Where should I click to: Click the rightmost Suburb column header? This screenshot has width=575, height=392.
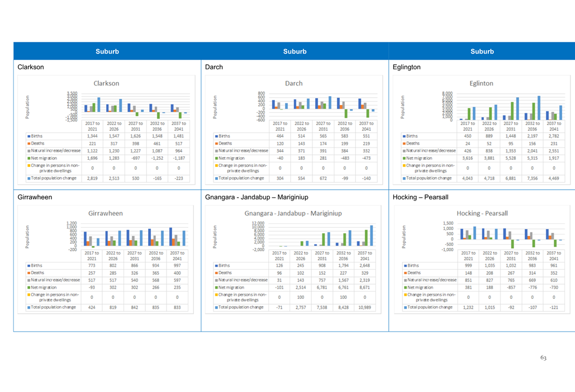pyautogui.click(x=482, y=51)
